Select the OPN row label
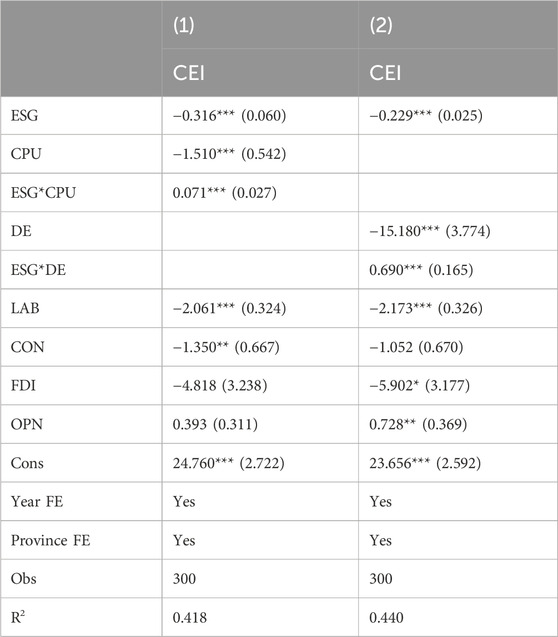558x637 pixels. [26, 424]
